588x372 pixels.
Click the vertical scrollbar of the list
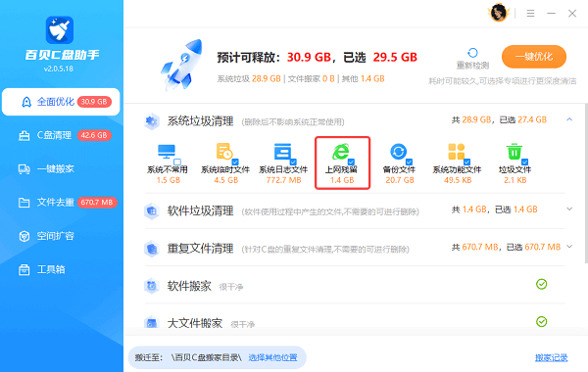(x=586, y=184)
